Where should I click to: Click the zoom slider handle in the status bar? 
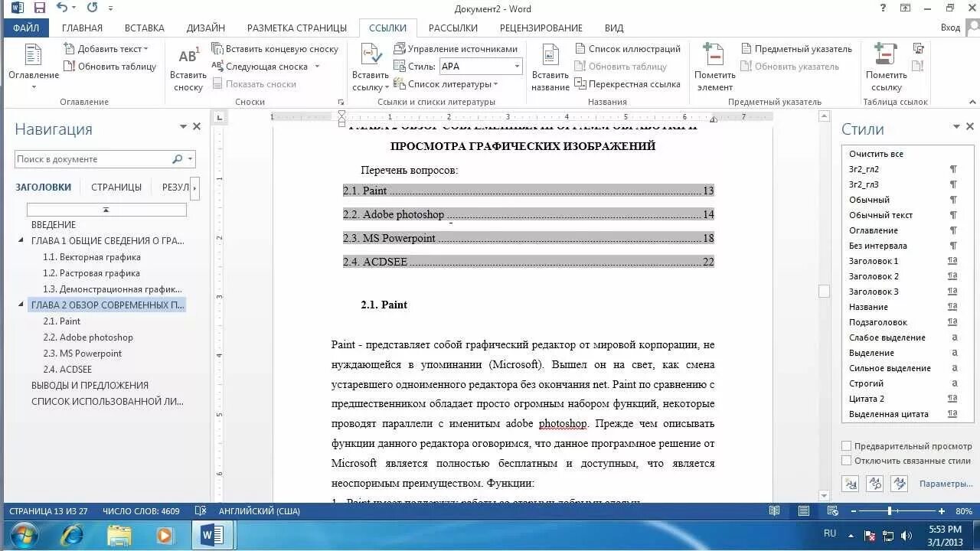coord(890,510)
